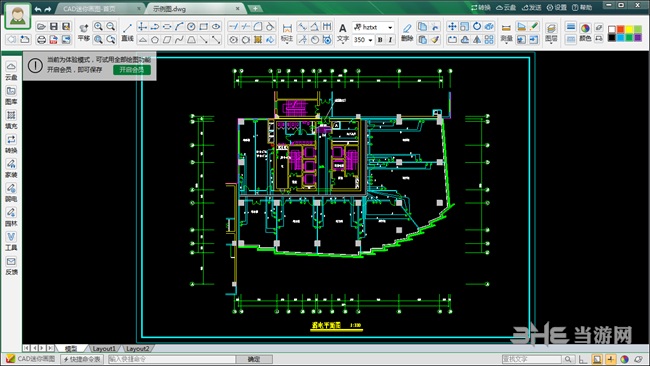
Task: Expand the 图层 layers dropdown
Action: pos(551,33)
